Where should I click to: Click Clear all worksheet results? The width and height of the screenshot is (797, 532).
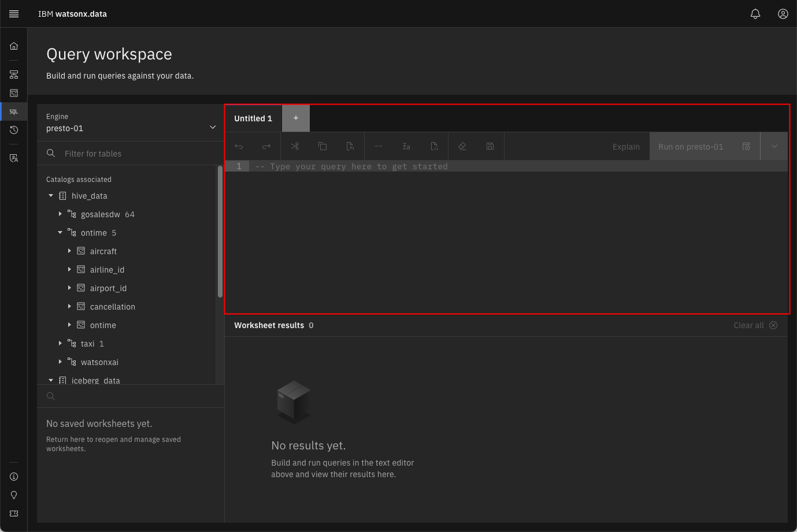click(755, 325)
